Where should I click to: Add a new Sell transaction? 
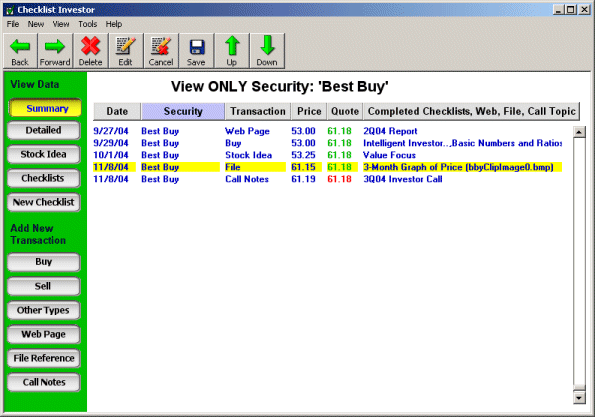click(44, 286)
